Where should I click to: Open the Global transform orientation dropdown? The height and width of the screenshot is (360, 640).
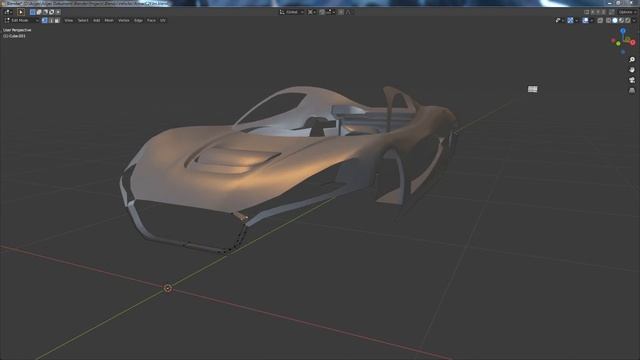coord(291,12)
